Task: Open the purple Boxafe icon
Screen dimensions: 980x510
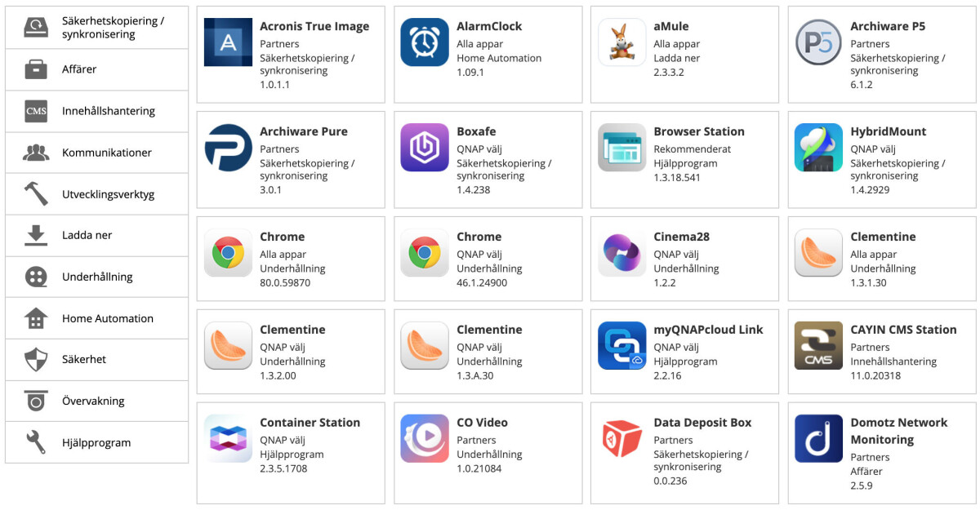Action: (x=425, y=148)
